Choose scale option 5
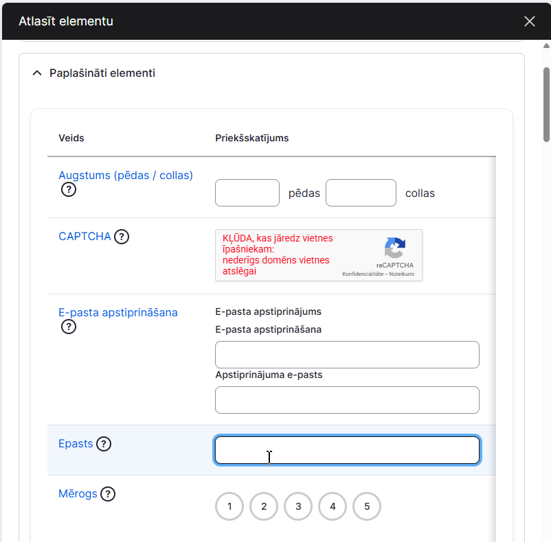 click(x=367, y=506)
